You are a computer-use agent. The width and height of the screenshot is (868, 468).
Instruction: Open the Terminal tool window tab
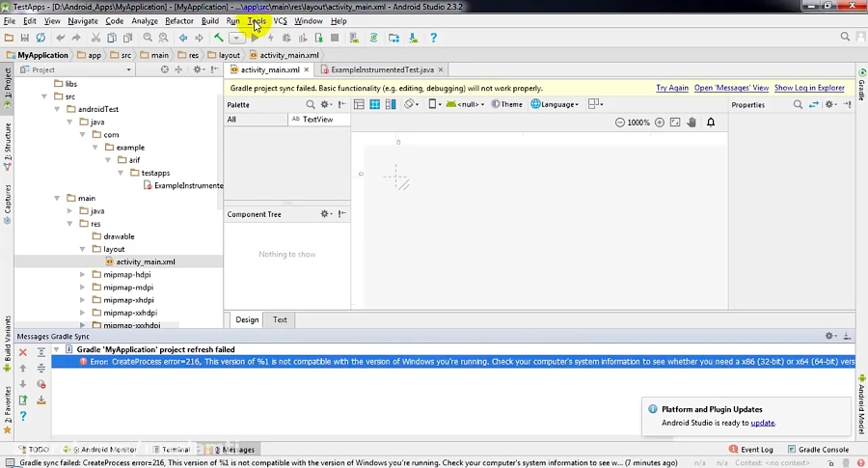tap(172, 449)
